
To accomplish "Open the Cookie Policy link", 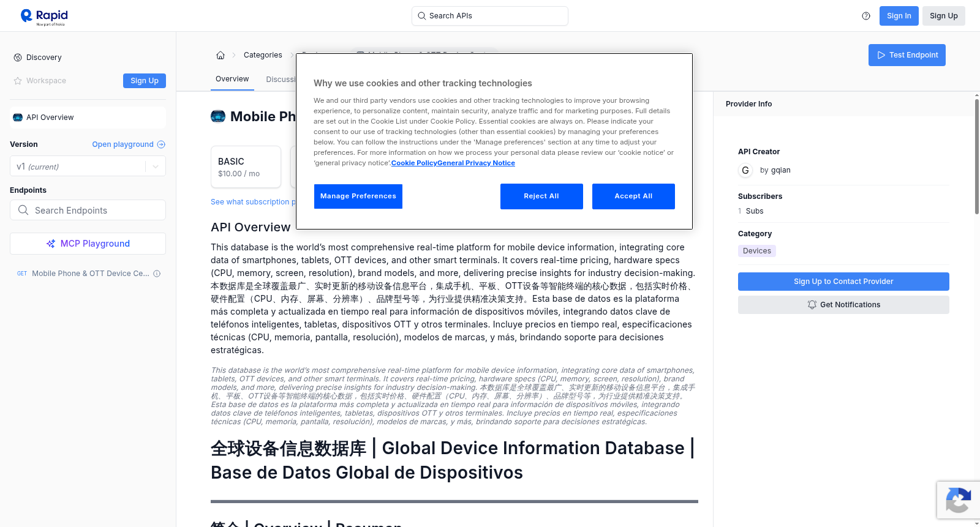I will point(414,163).
